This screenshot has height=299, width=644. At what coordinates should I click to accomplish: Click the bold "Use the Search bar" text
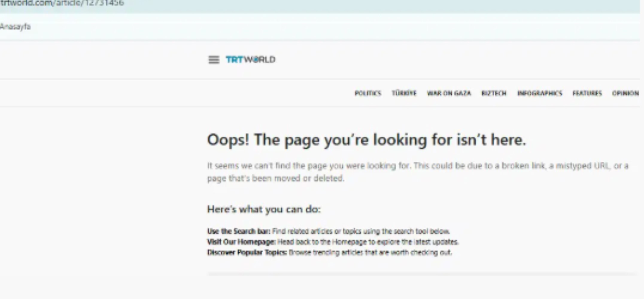point(239,231)
